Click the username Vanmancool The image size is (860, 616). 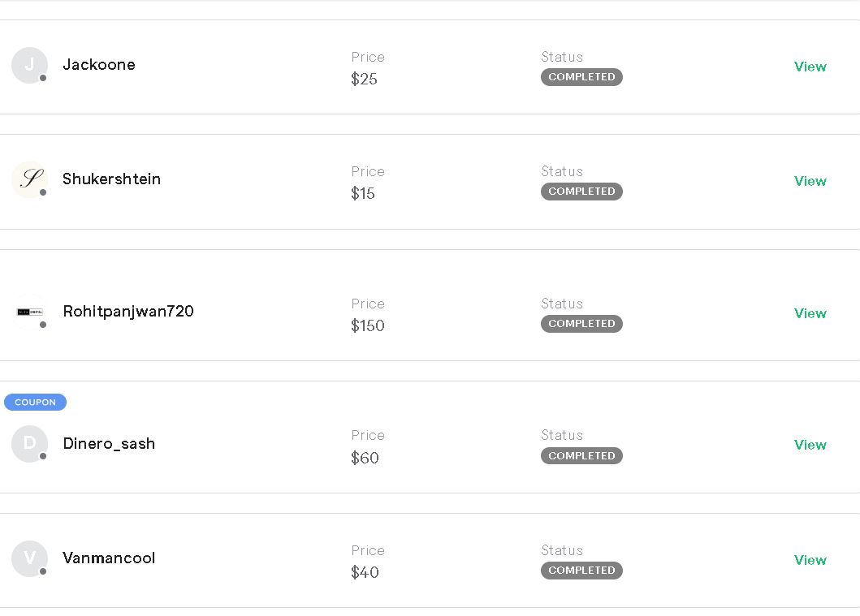click(x=109, y=558)
